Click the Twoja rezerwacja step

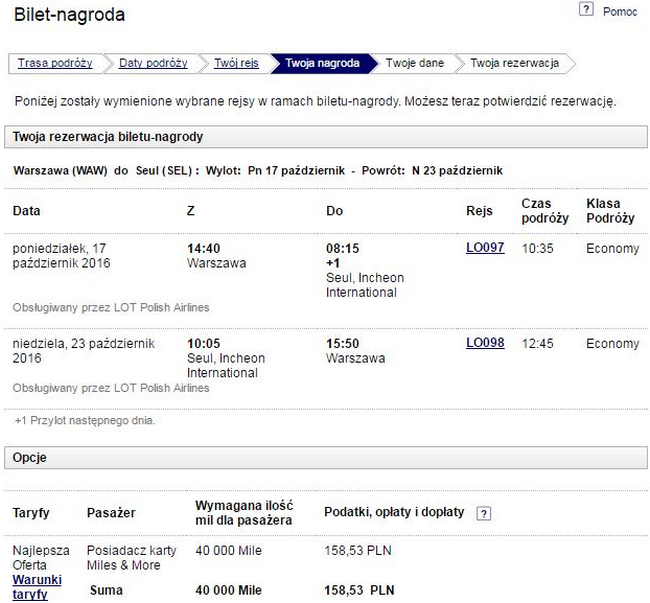click(514, 63)
